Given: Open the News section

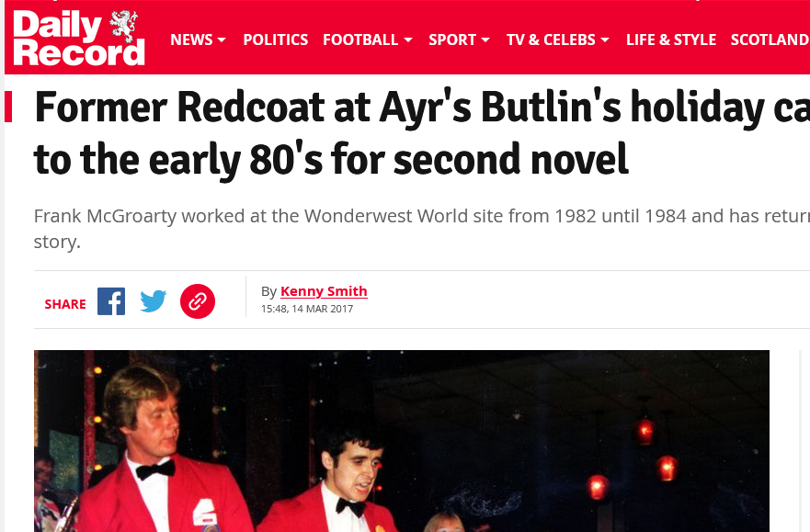Looking at the screenshot, I should tap(191, 40).
